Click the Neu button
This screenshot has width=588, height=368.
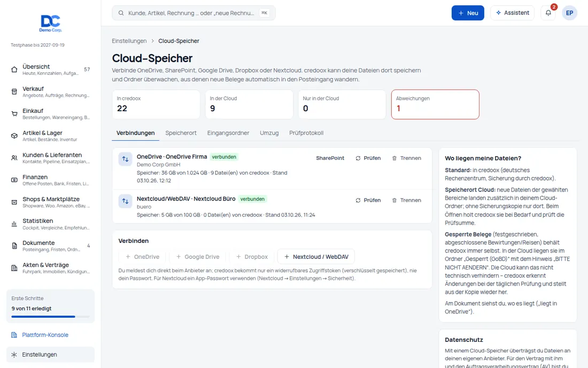tap(468, 13)
